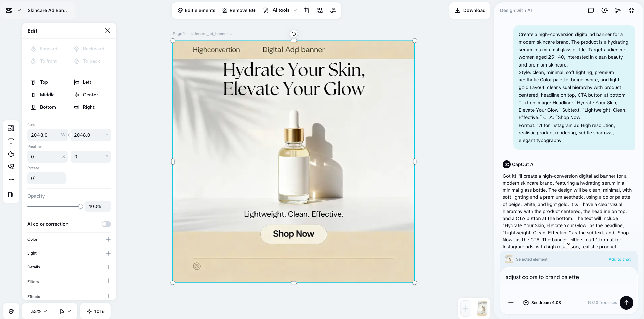Viewport: 644px width, 319px height.
Task: Click the Layers icon at bottom left
Action: 11,311
